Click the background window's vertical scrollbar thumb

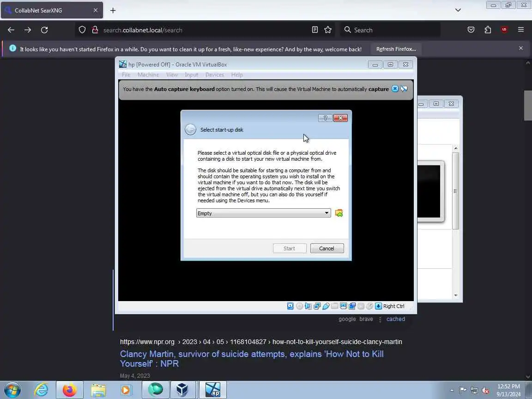click(x=455, y=191)
